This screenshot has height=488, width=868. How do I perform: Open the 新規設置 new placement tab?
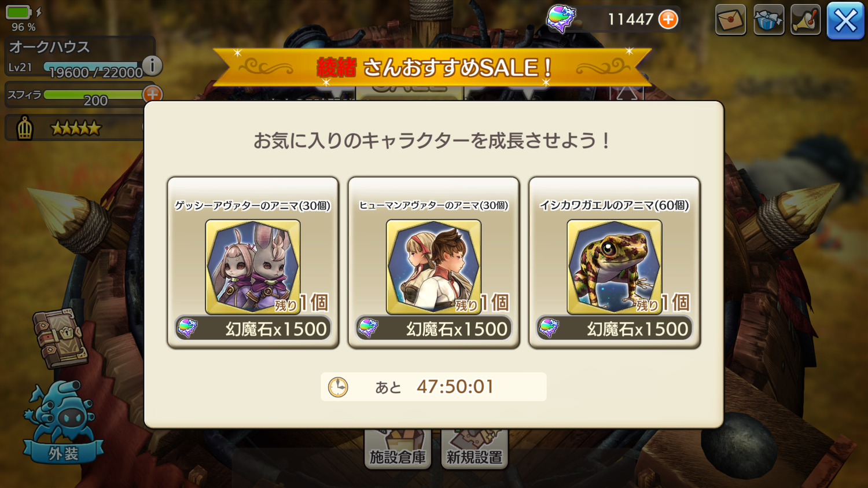475,449
